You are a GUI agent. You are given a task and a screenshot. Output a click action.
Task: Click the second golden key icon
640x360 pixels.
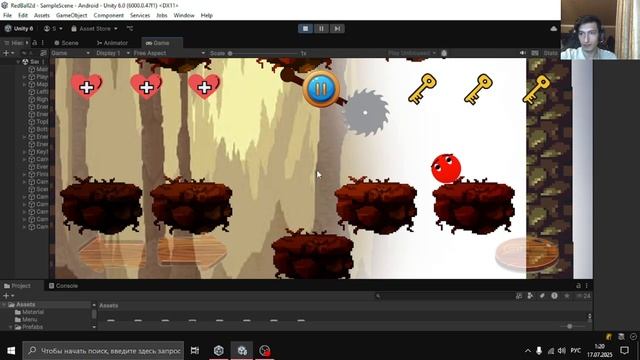coord(478,89)
